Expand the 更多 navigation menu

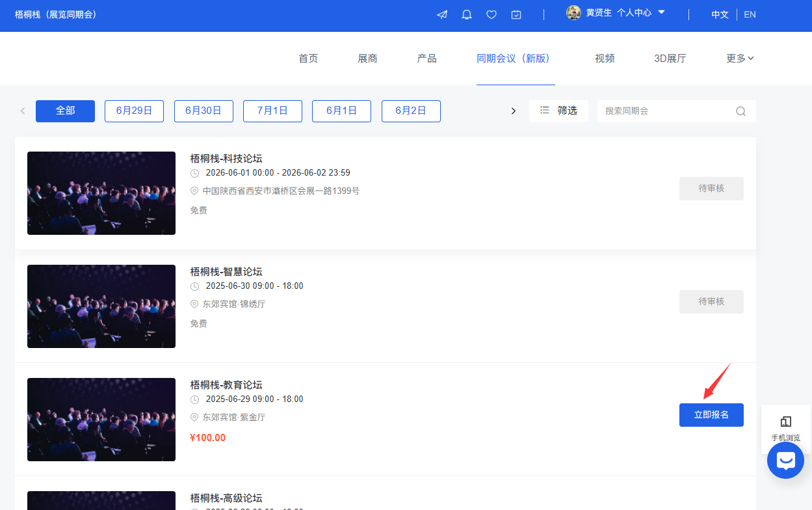(740, 59)
